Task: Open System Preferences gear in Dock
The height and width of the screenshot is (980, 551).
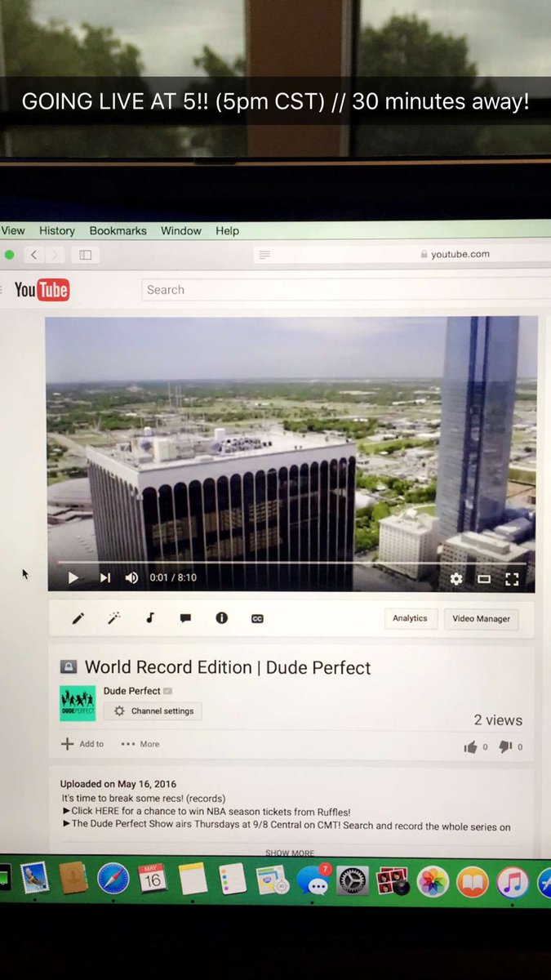Action: (353, 880)
